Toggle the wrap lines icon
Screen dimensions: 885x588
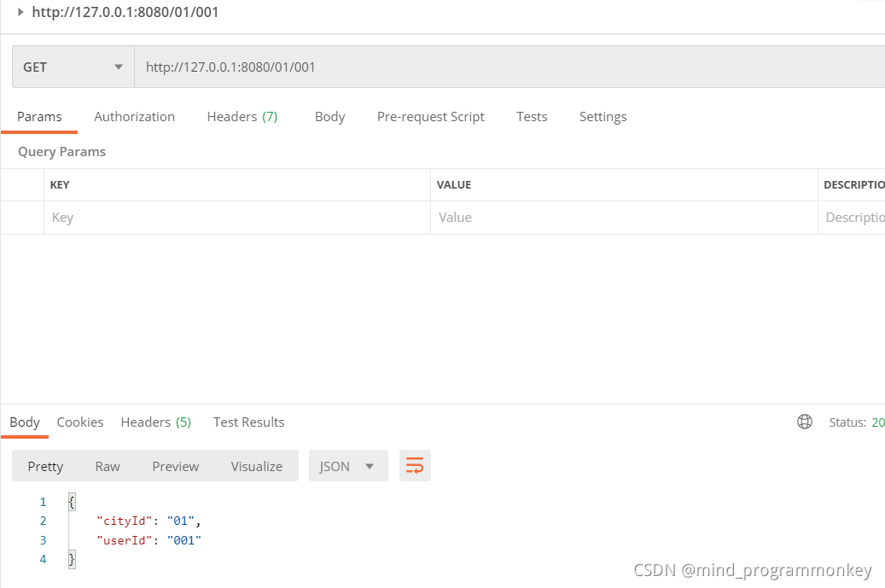[415, 466]
